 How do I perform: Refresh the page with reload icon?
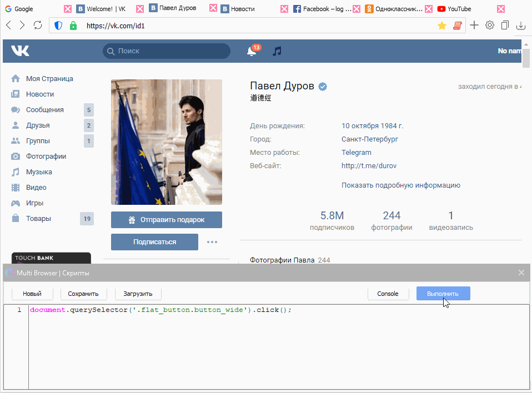click(37, 25)
